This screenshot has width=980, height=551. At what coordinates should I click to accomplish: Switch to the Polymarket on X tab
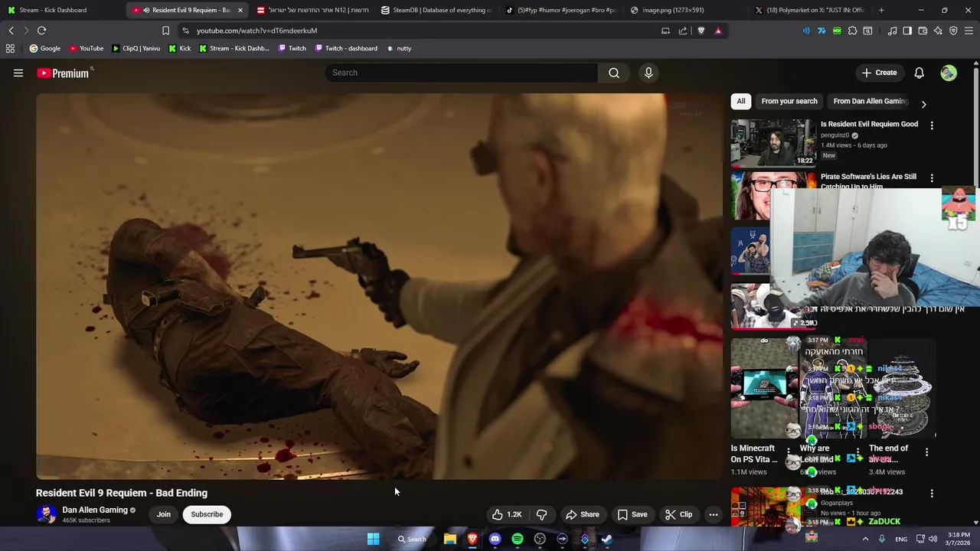tap(810, 10)
